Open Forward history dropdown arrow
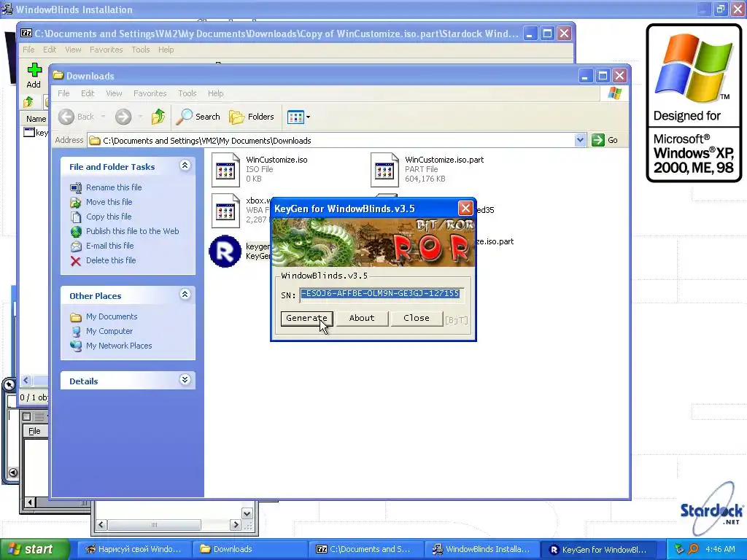Viewport: 747px width, 560px height. click(x=140, y=117)
